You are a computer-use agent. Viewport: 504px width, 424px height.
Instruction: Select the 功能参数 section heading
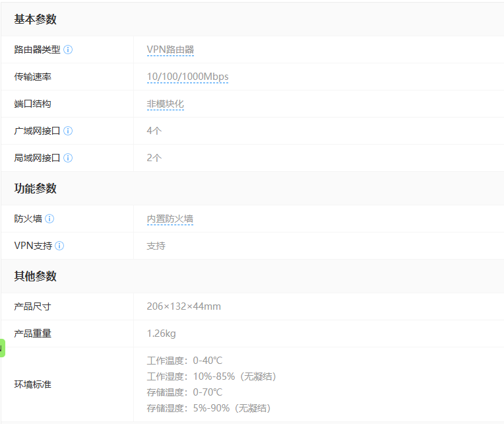point(36,188)
